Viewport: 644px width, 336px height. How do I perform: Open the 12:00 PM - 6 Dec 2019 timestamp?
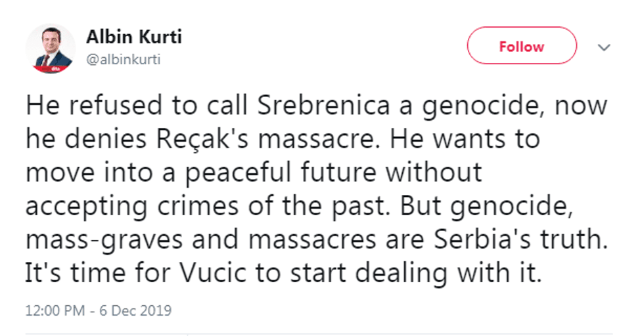click(x=99, y=309)
